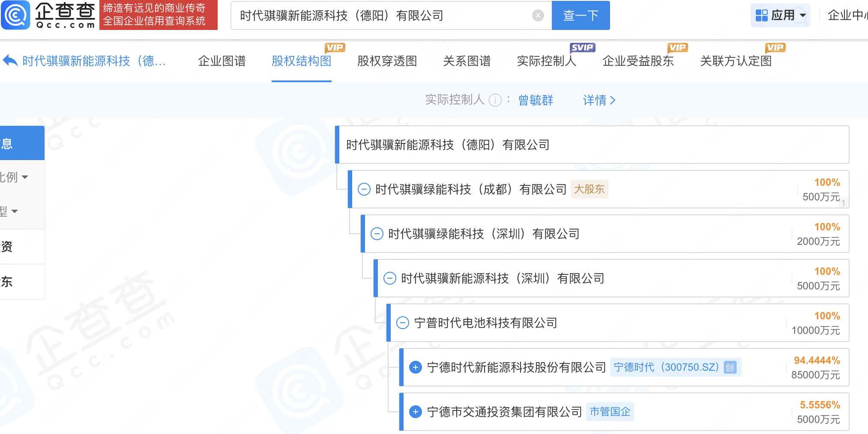Image resolution: width=868 pixels, height=434 pixels.
Task: Open the 应用 dropdown arrow
Action: coord(803,16)
